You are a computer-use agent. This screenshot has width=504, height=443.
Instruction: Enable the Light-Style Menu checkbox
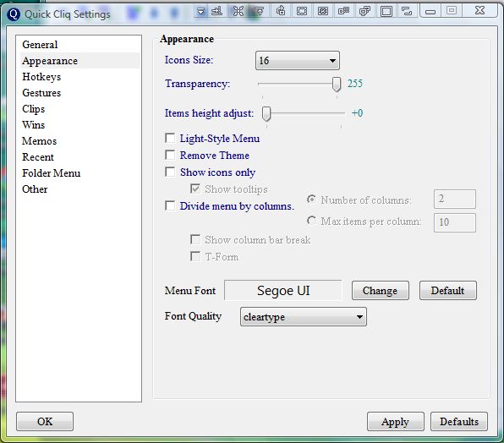(x=170, y=138)
